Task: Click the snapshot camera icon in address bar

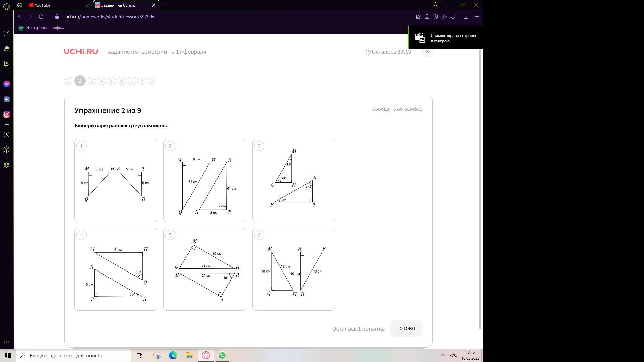Action: (427, 17)
